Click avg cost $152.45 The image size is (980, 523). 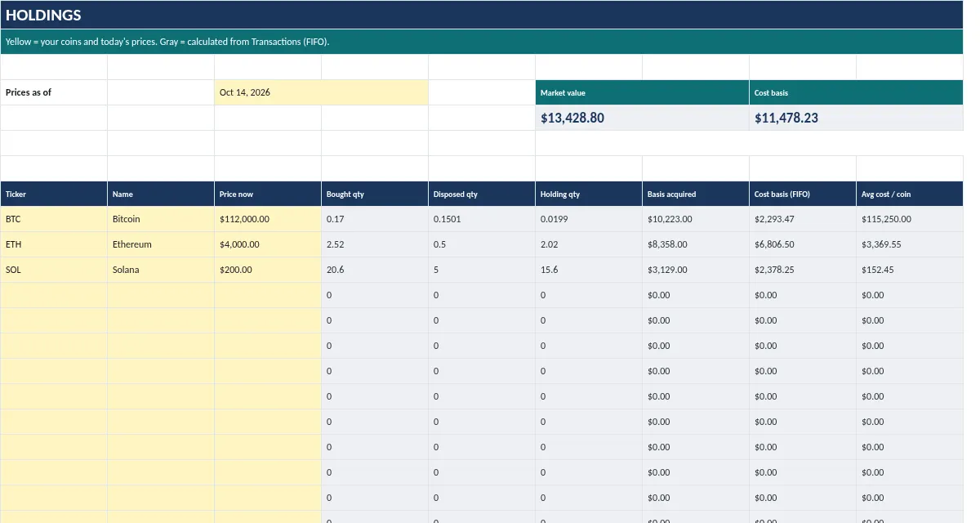point(910,270)
